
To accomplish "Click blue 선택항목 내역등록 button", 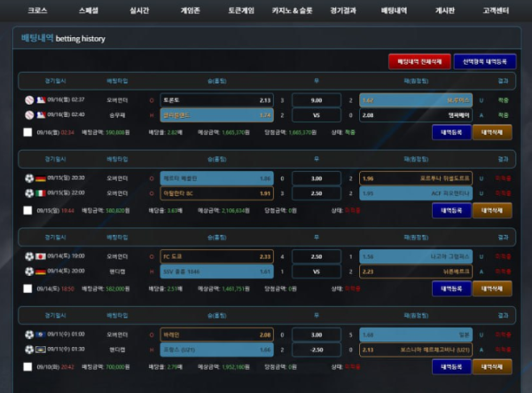I will (x=485, y=61).
